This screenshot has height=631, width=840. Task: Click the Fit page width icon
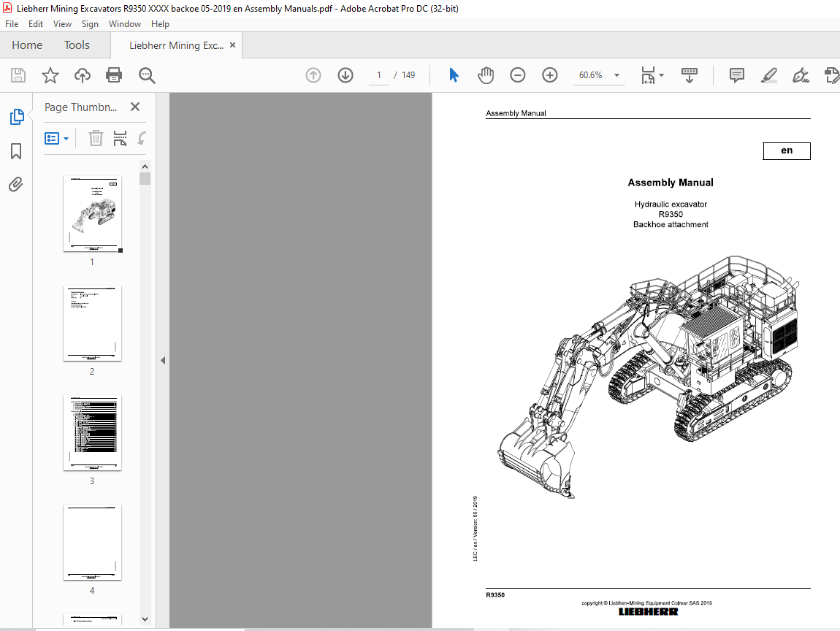(x=648, y=75)
